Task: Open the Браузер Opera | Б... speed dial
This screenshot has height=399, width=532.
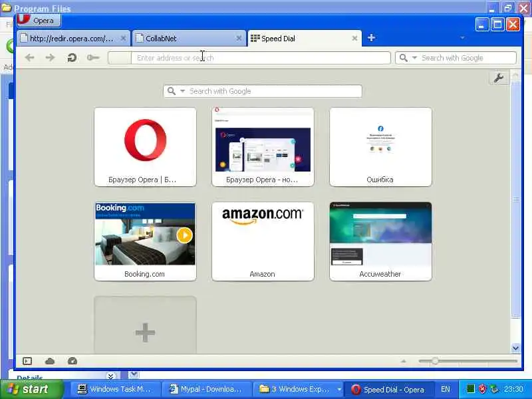Action: tap(145, 147)
